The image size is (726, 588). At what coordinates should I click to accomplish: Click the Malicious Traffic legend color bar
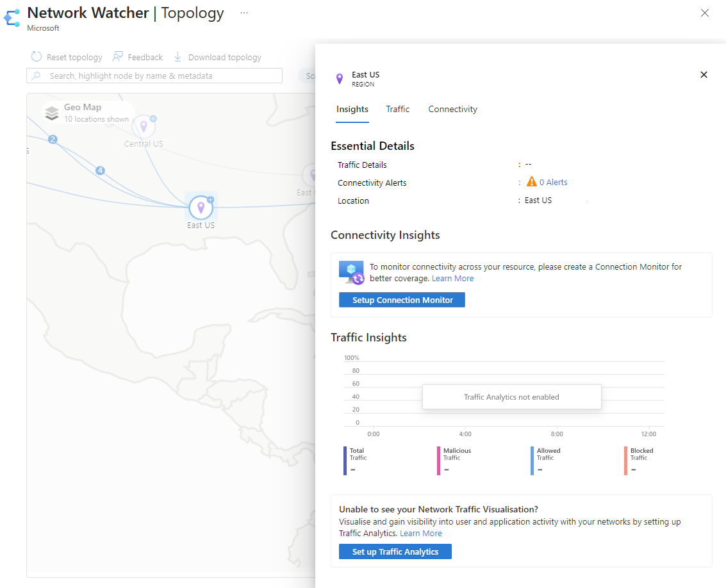coord(438,461)
